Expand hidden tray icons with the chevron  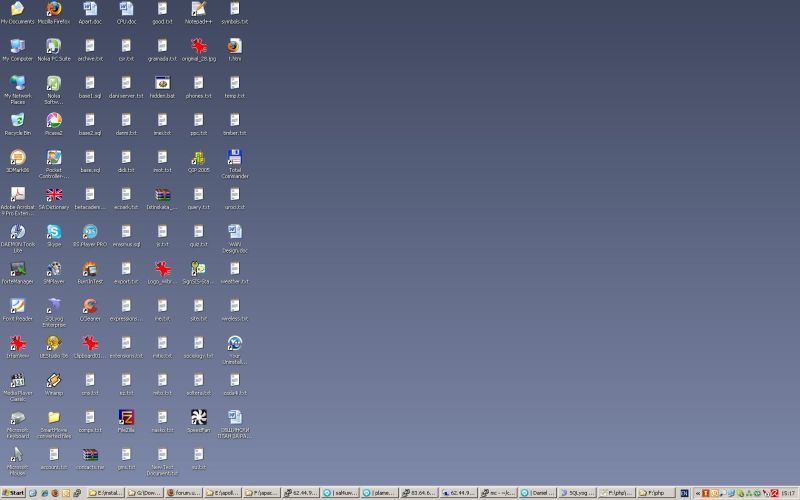click(697, 493)
